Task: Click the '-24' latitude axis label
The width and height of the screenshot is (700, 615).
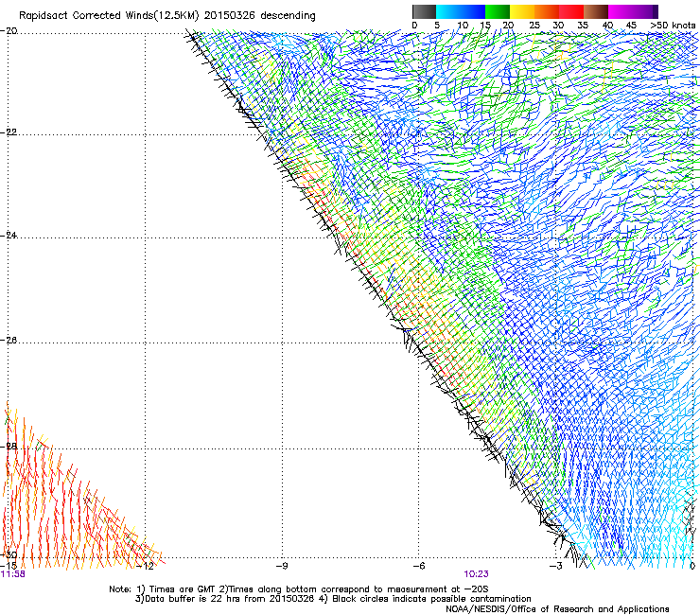Action: 9,236
